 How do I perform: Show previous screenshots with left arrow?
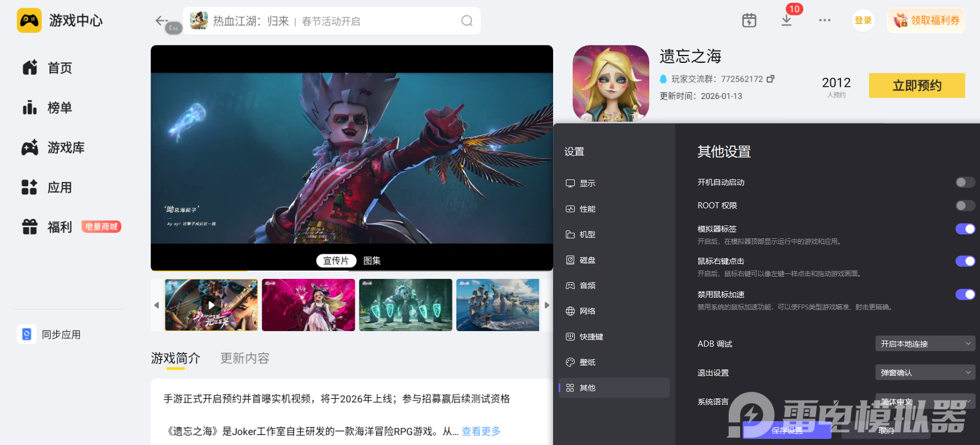tap(157, 305)
